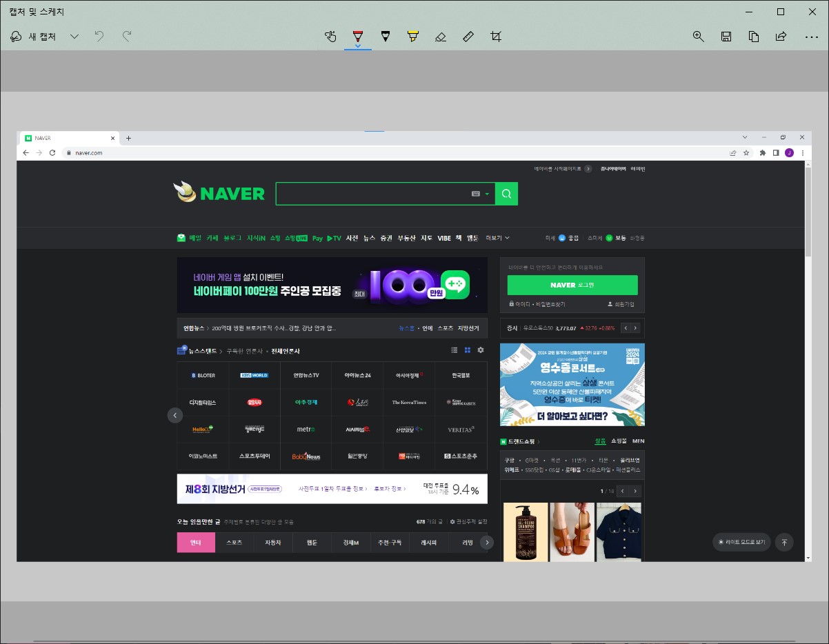Click the BLOTER press tile
The image size is (829, 644).
(203, 375)
